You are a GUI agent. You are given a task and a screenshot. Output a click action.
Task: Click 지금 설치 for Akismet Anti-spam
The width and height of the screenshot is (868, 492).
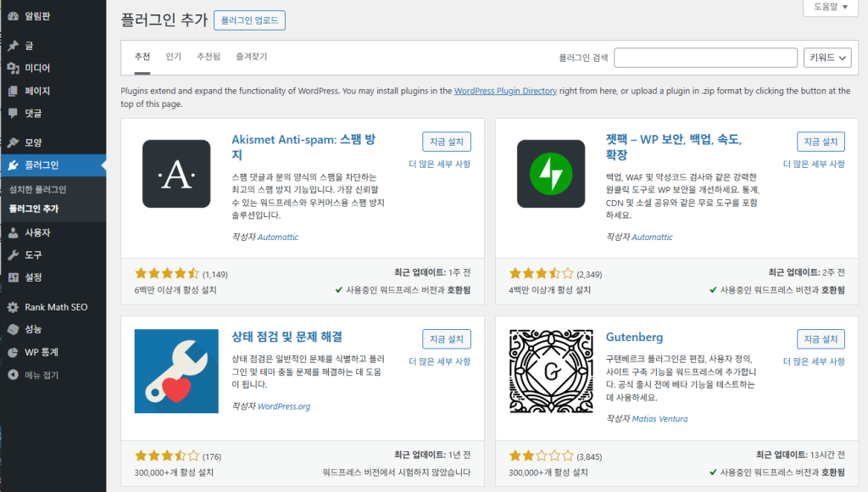point(446,142)
